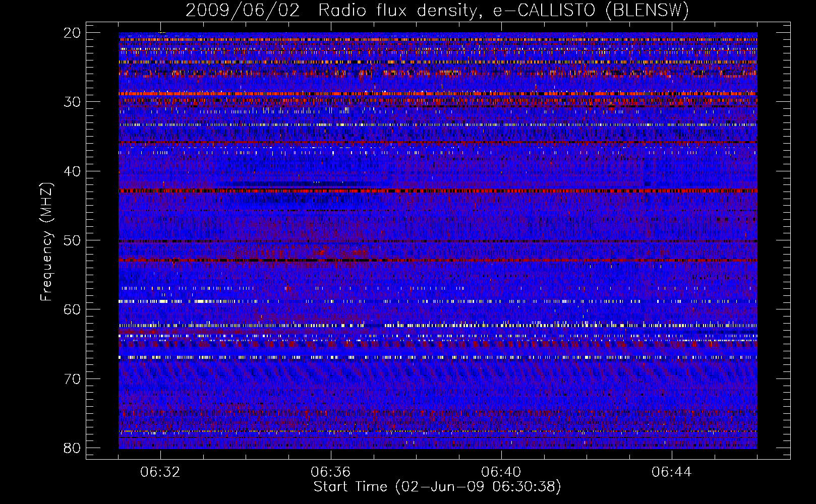Click the plot title "2009/06/02 Radio flux density, e-CALLISTO (BLENSW)"
This screenshot has width=816, height=504.
(x=437, y=11)
